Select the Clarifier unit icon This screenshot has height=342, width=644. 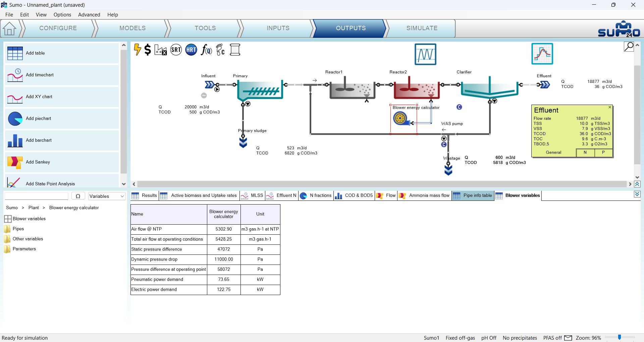click(x=490, y=88)
